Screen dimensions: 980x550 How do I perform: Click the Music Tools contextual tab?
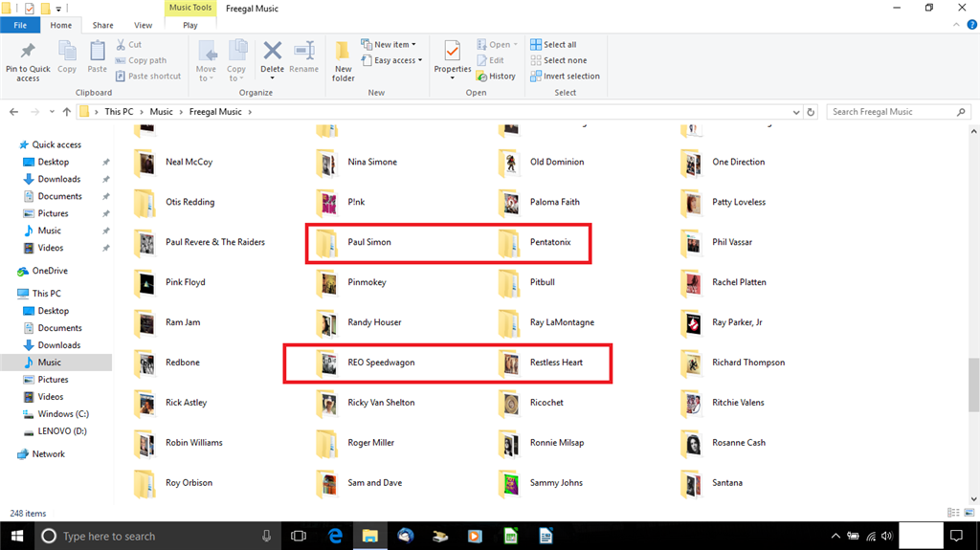coord(190,8)
